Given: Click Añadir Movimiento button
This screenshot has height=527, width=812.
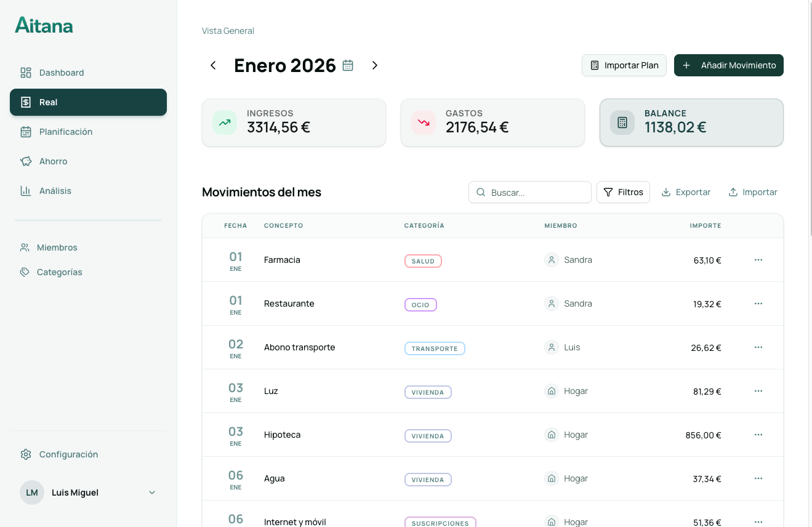Looking at the screenshot, I should click(728, 65).
